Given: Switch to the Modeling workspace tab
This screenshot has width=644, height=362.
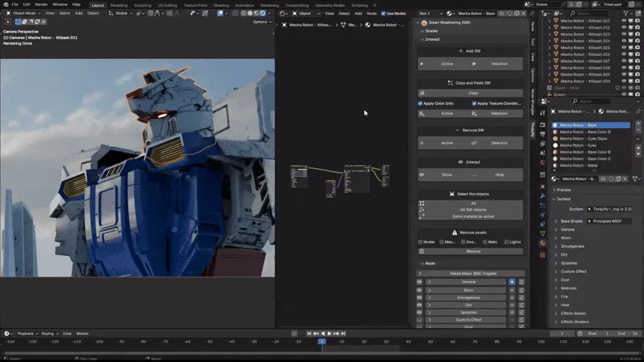Looking at the screenshot, I should pyautogui.click(x=119, y=5).
